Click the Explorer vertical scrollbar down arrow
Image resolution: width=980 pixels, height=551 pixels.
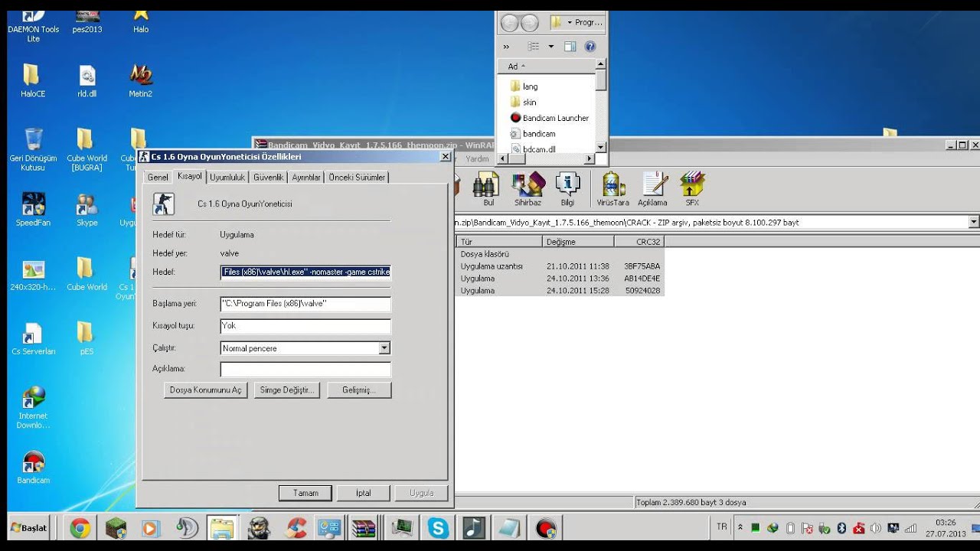click(x=601, y=147)
